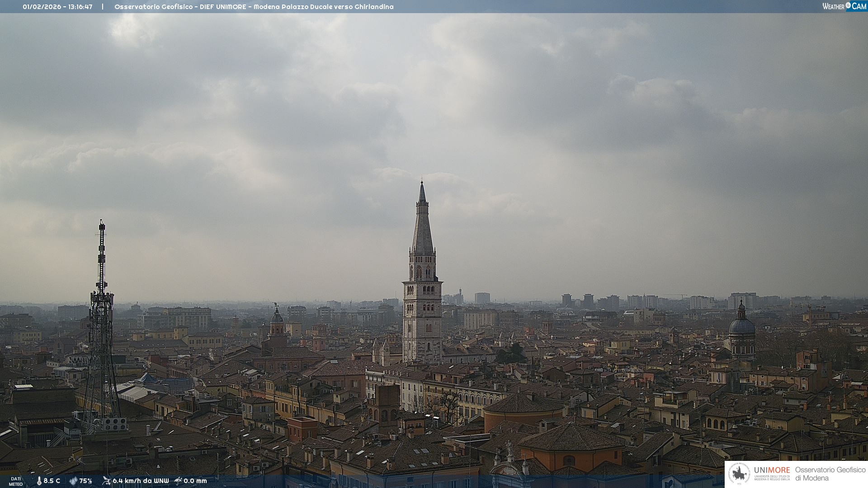Click the 0.0 mm rainfall value
Viewport: 868px width, 488px height.
pos(195,481)
